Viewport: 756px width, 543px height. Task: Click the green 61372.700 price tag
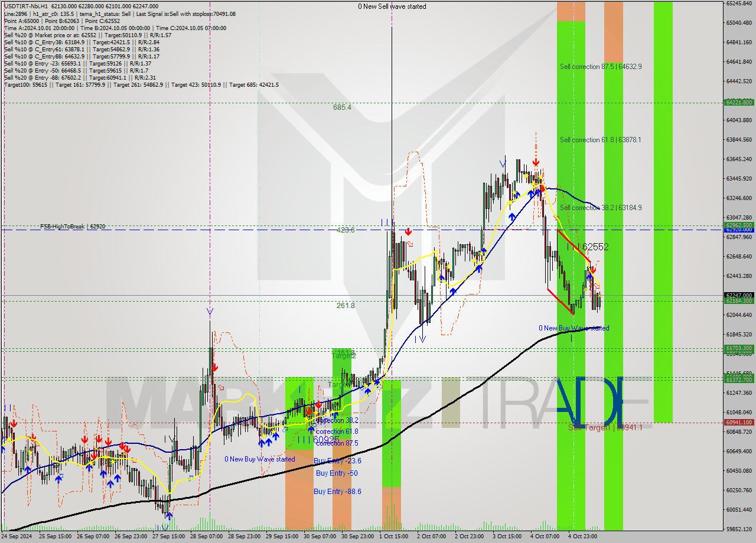pyautogui.click(x=738, y=380)
